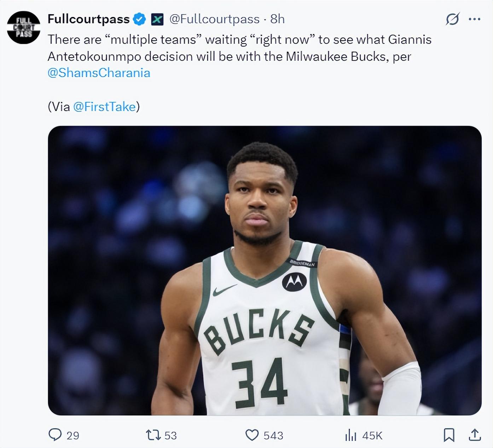Click the Fullcourtpass display name
The height and width of the screenshot is (448, 493).
[88, 19]
